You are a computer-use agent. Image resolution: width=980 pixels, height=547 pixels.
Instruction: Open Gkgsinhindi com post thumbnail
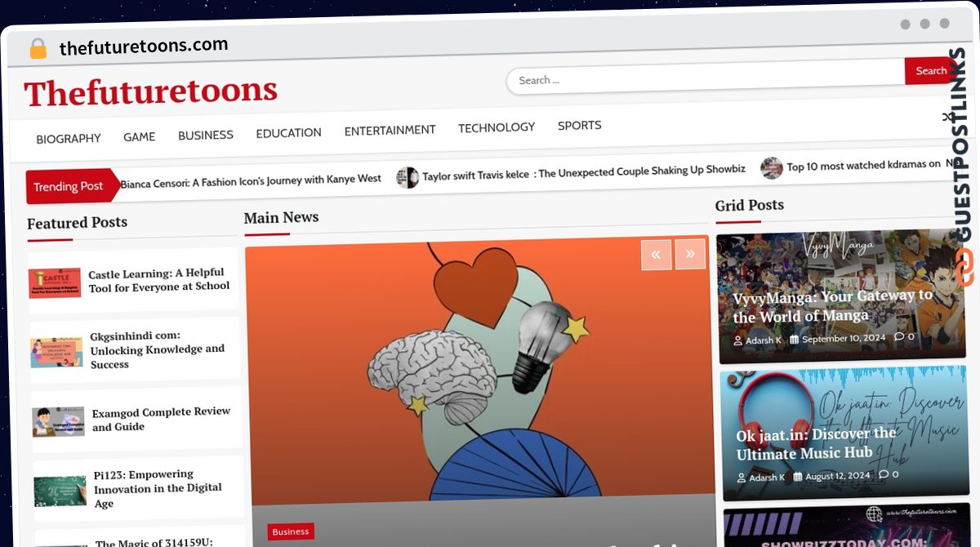tap(56, 351)
